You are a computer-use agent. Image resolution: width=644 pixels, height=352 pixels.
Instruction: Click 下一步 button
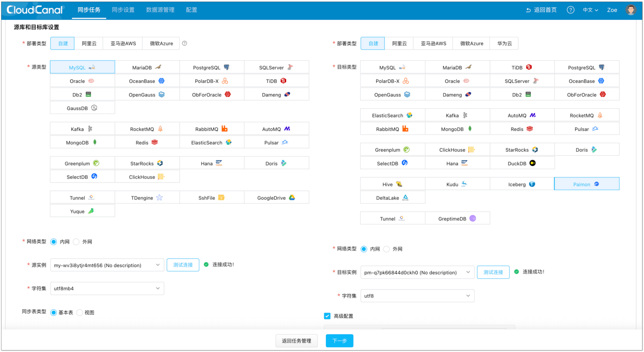coord(339,341)
